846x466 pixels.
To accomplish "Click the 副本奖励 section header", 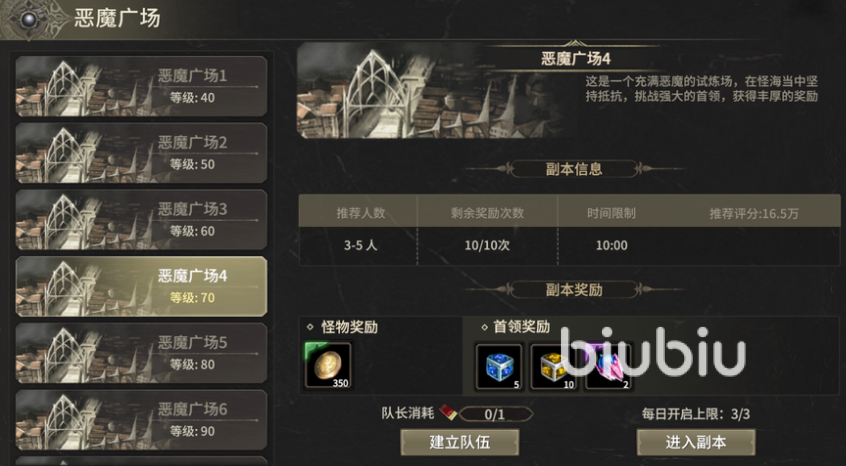I will [574, 290].
